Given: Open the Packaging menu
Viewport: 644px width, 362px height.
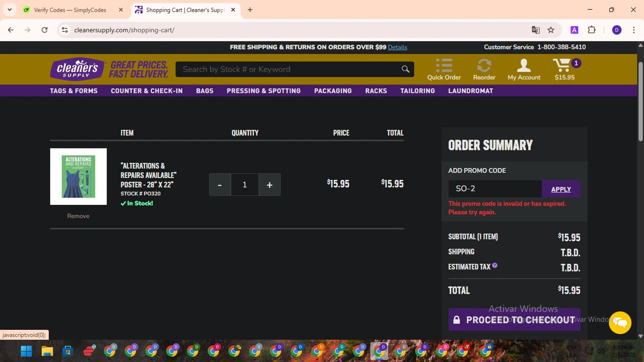Looking at the screenshot, I should coord(333,91).
